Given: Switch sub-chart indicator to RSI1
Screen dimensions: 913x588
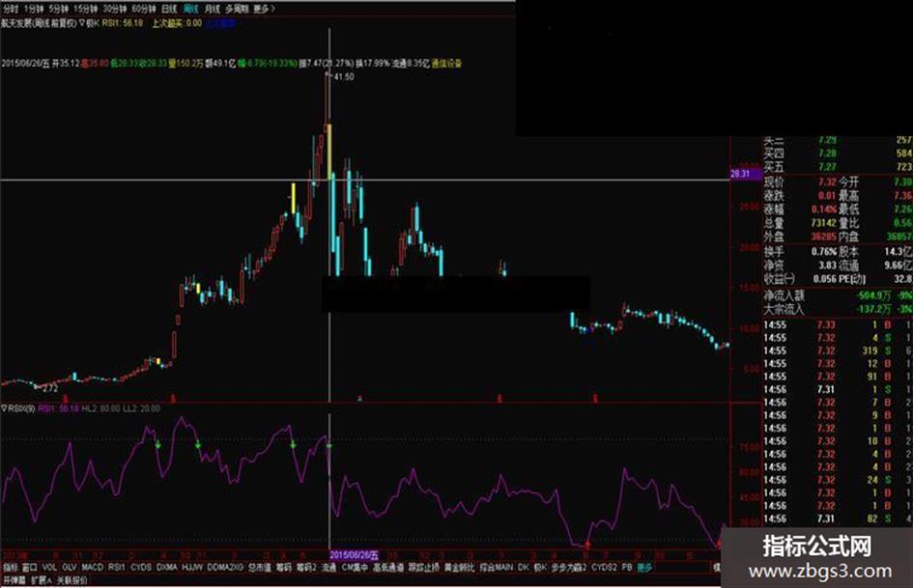Looking at the screenshot, I should 117,567.
